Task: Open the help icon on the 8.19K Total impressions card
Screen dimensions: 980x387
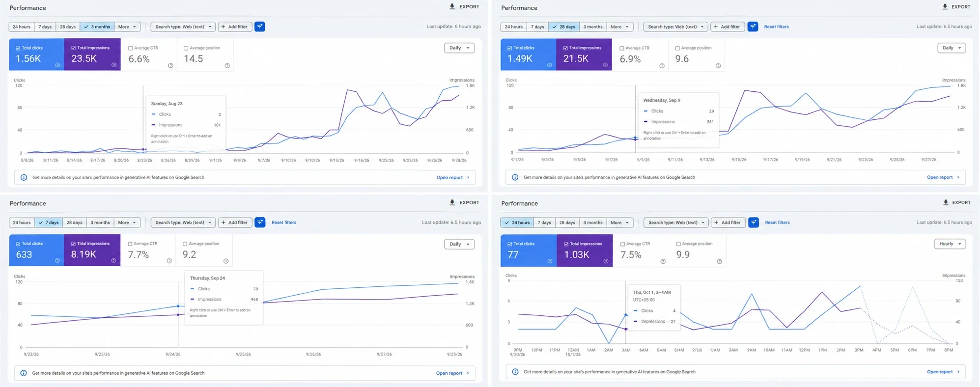Action: tap(113, 261)
